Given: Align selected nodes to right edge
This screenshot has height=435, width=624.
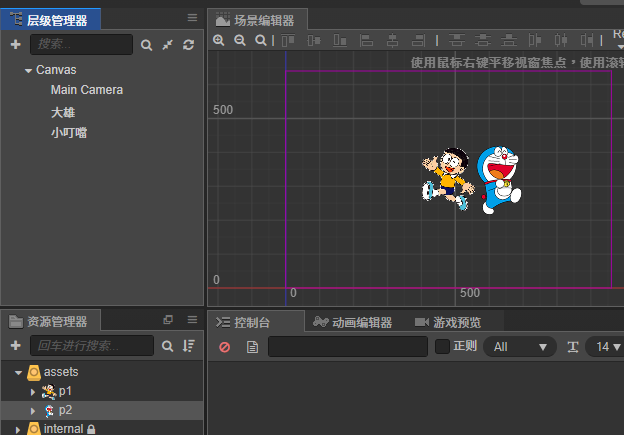Looking at the screenshot, I should (418, 40).
